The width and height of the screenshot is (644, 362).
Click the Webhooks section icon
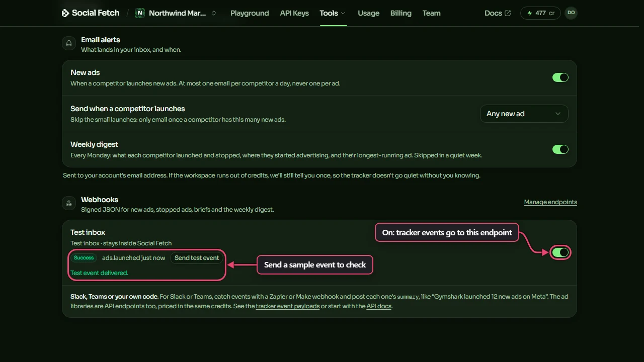pos(69,204)
